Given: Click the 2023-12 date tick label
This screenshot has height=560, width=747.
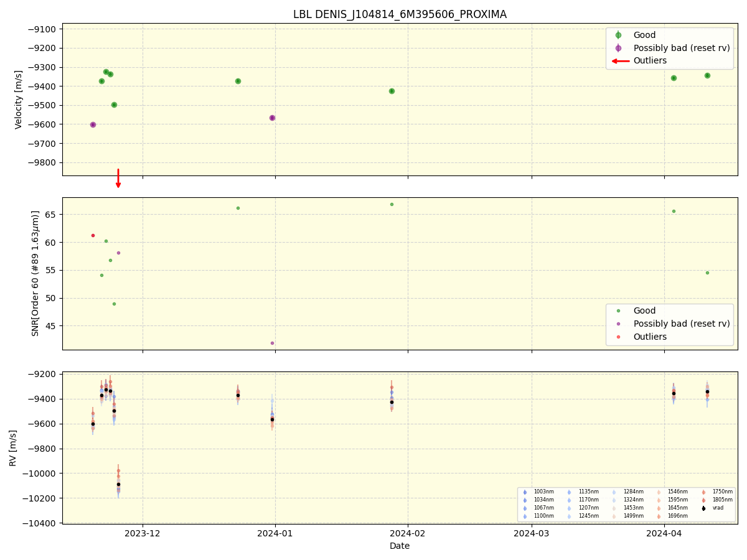Looking at the screenshot, I should click(143, 533).
